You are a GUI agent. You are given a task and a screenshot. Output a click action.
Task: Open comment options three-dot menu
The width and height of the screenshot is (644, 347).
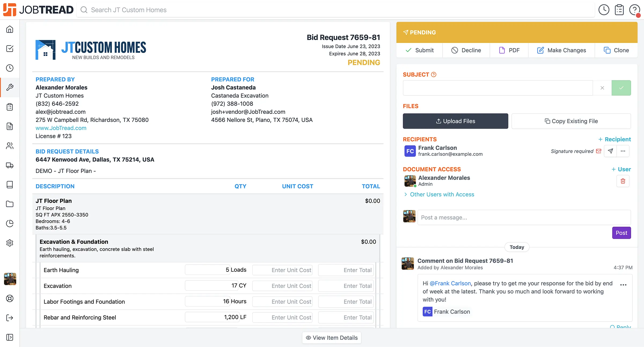click(623, 285)
